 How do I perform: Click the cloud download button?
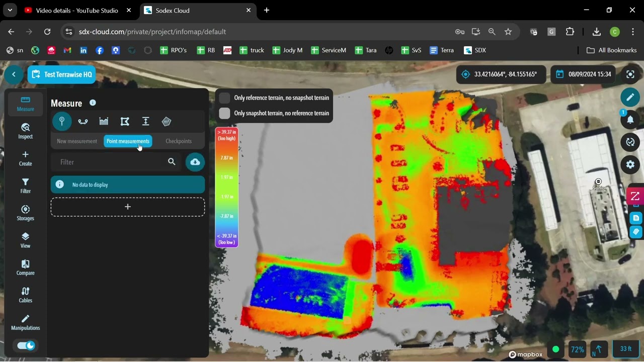195,162
